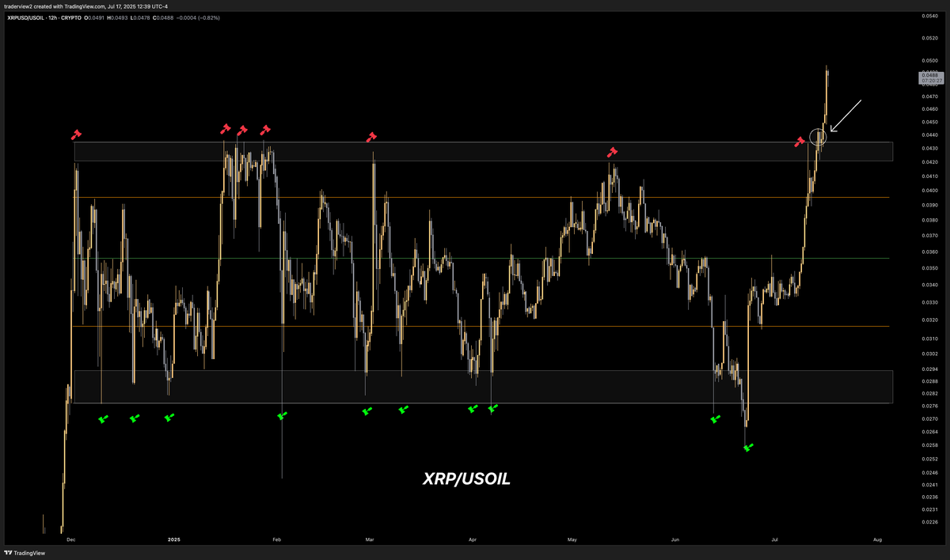950x560 pixels.
Task: Click the Jul label on time axis
Action: point(774,539)
